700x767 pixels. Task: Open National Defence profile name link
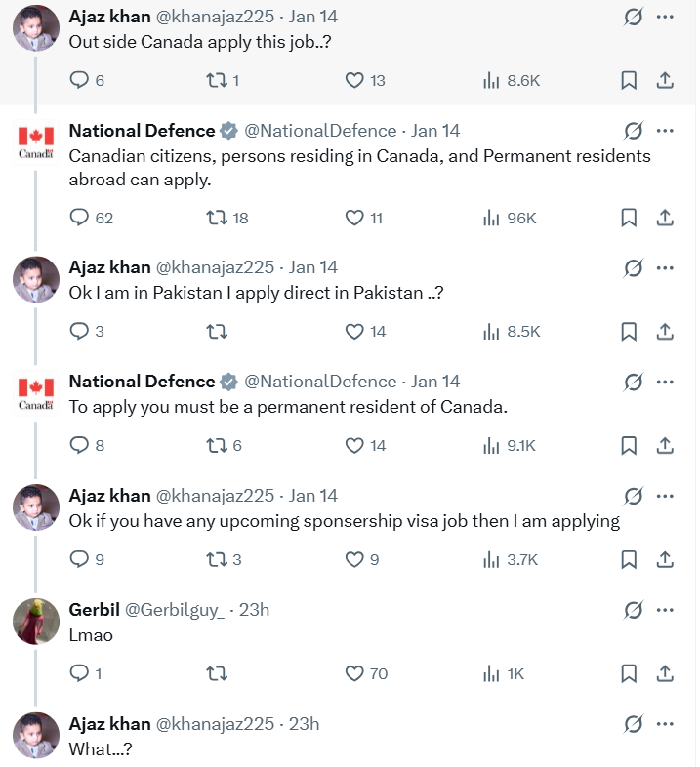[x=142, y=130]
